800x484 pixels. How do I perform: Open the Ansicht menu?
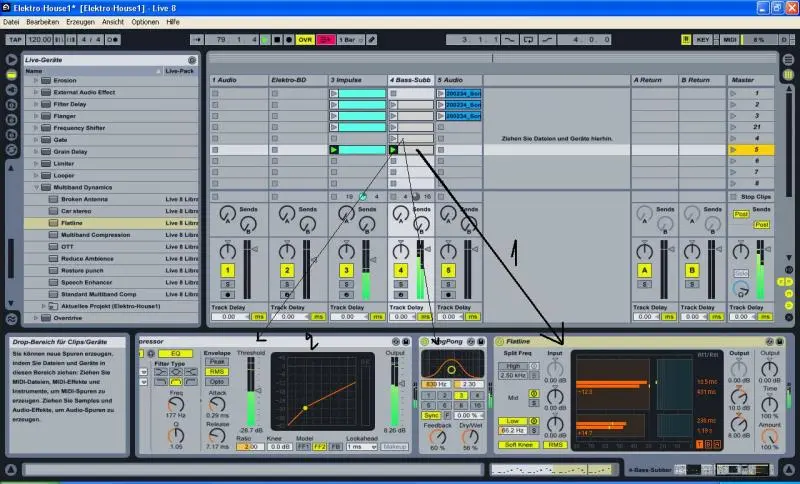coord(114,21)
